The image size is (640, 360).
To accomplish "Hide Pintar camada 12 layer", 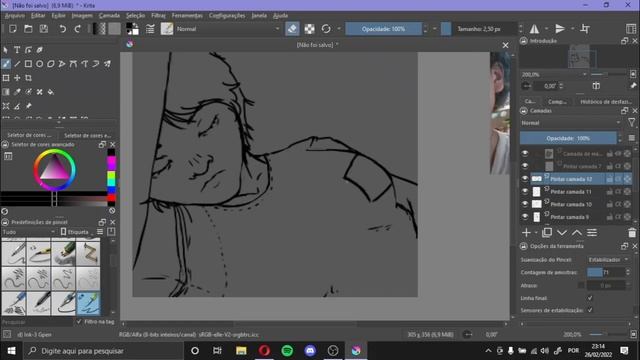I will click(525, 179).
